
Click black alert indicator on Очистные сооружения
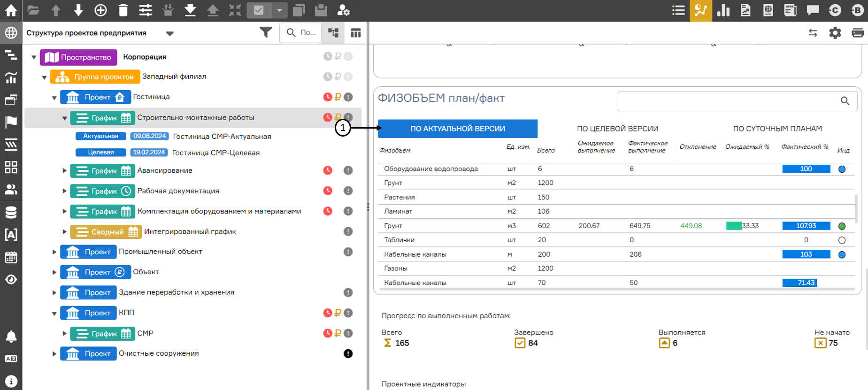pyautogui.click(x=348, y=354)
